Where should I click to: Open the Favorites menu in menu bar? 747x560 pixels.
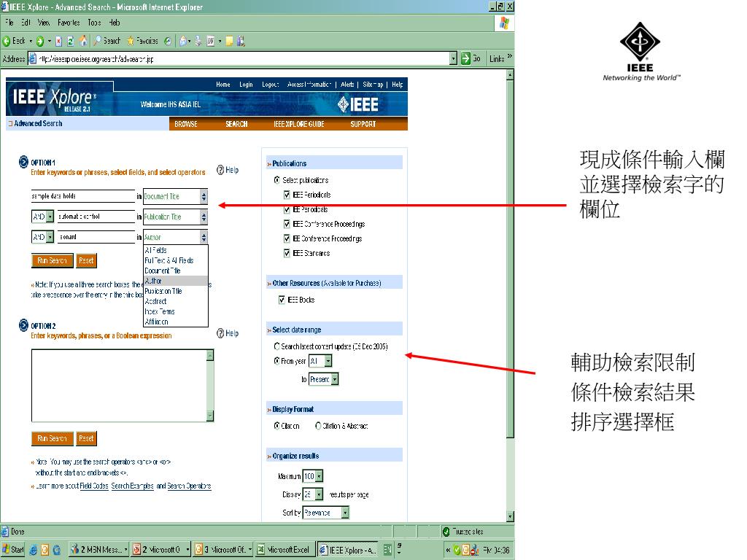coord(69,23)
